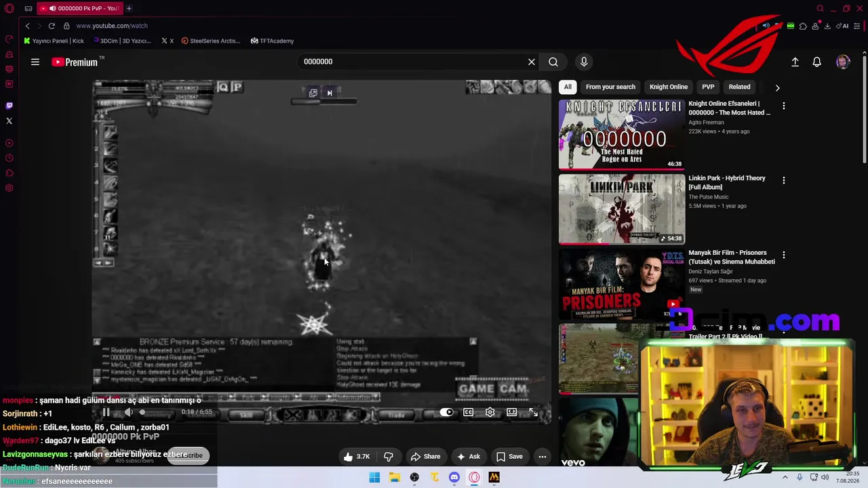Go to YouTube Premium home logo
Image resolution: width=868 pixels, height=488 pixels.
click(75, 62)
